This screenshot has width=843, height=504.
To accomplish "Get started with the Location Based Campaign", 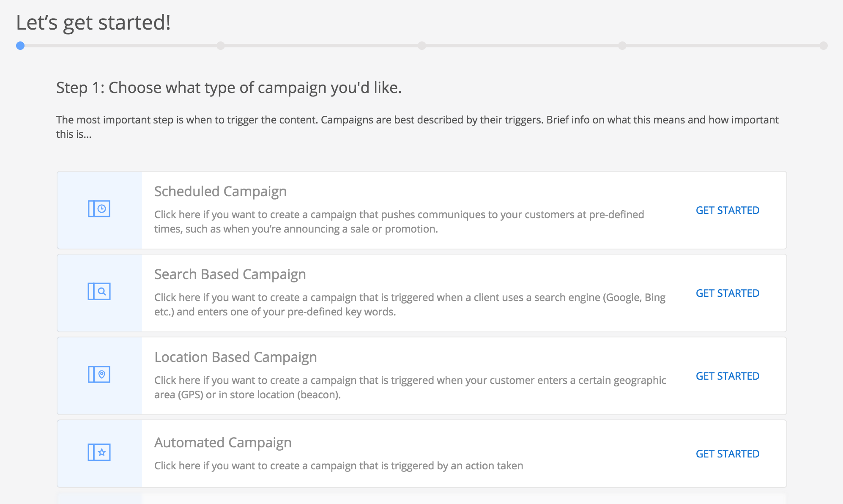I will pyautogui.click(x=727, y=376).
